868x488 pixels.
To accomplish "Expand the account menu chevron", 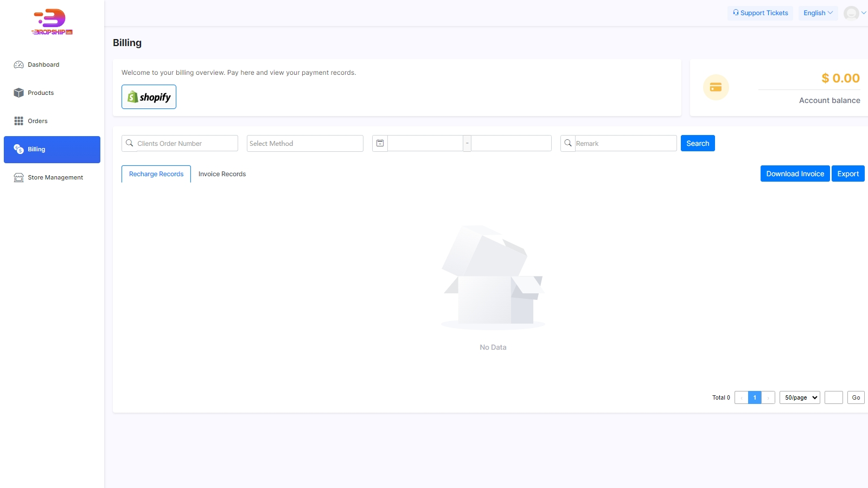I will 864,13.
